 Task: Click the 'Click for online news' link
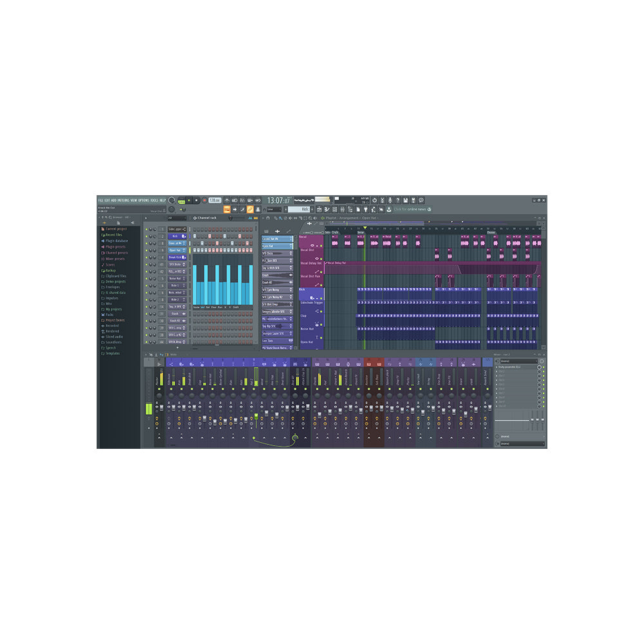click(x=412, y=209)
